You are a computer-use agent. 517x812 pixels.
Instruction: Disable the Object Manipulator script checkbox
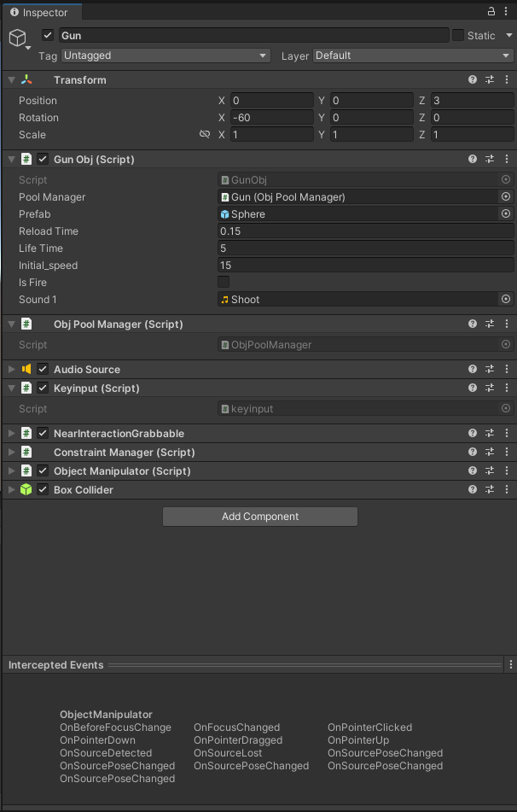tap(43, 470)
